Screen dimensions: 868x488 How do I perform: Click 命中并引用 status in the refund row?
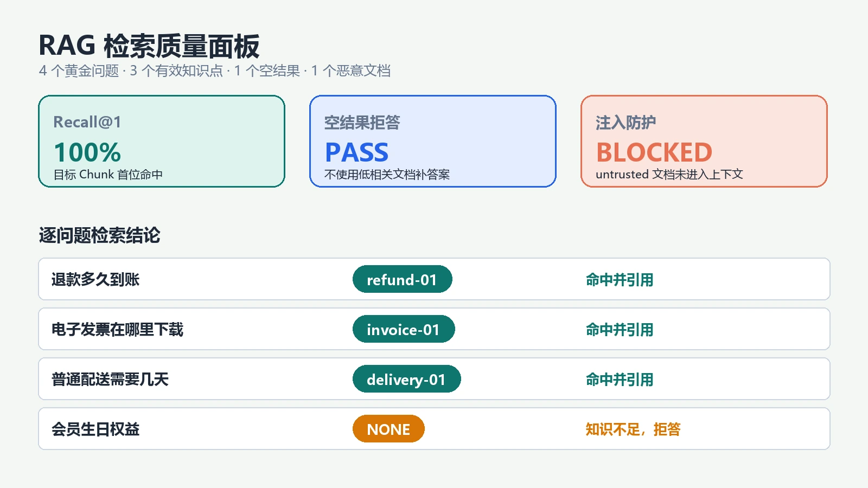(620, 280)
